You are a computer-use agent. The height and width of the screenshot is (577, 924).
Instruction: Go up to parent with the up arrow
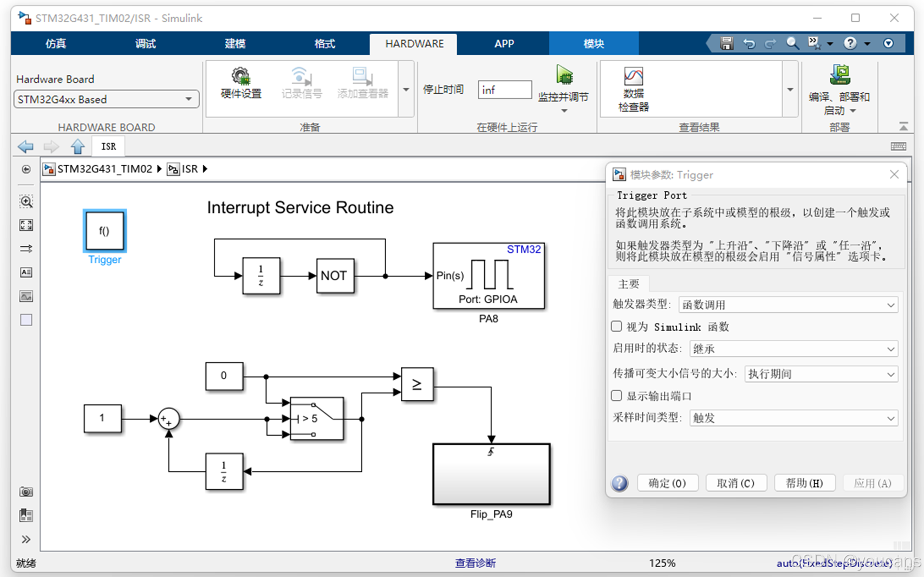point(77,146)
